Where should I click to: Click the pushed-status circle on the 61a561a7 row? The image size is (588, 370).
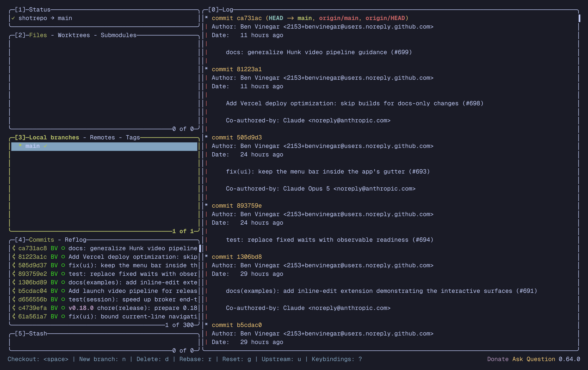tap(63, 317)
